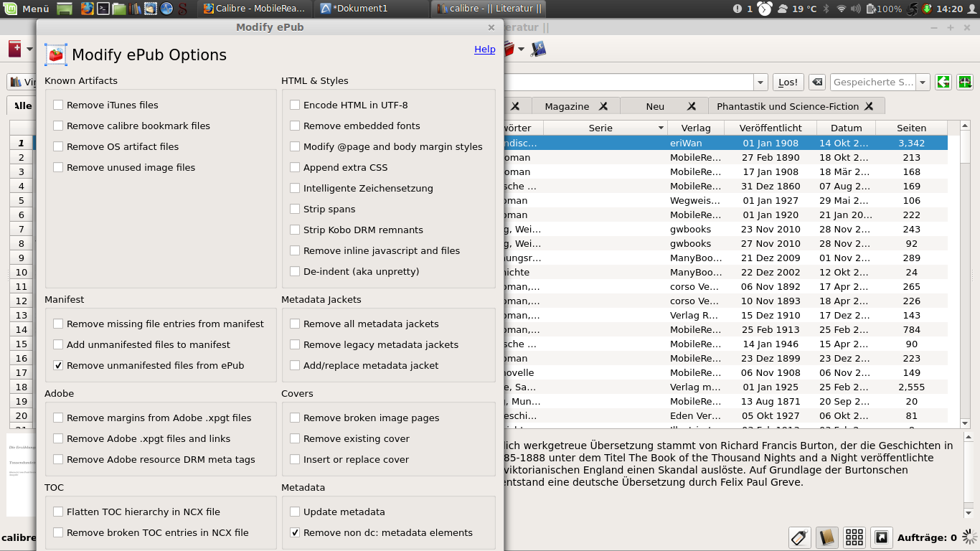Launch Firefox from the panel
The image size is (980, 551).
[x=87, y=9]
